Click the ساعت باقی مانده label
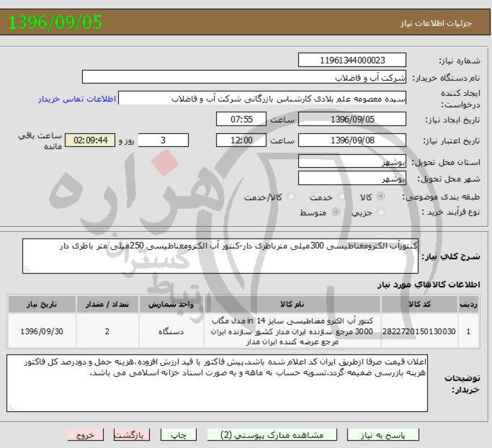This screenshot has height=448, width=492. pyautogui.click(x=40, y=141)
